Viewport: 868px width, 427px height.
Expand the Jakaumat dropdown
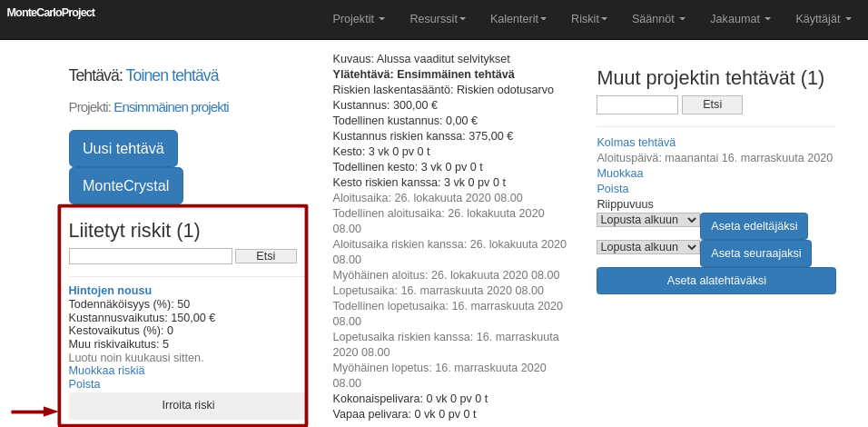point(740,18)
